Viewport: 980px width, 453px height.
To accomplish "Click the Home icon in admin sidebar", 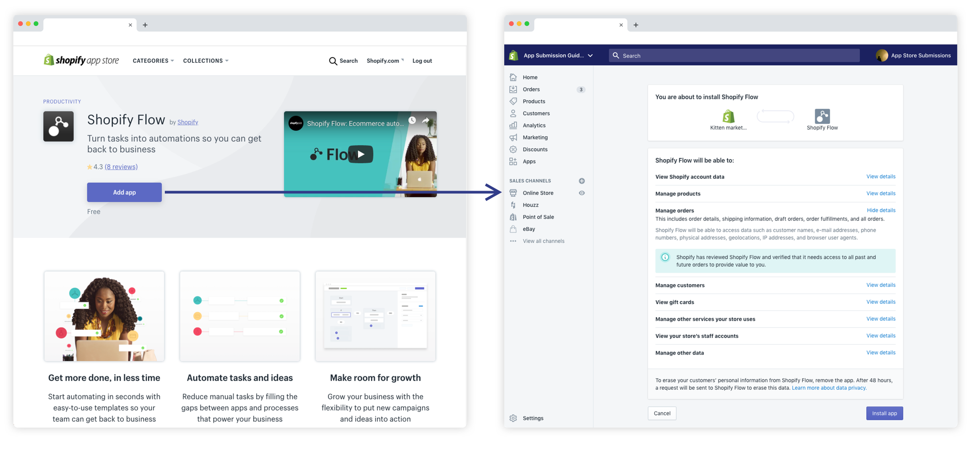I will click(x=513, y=77).
